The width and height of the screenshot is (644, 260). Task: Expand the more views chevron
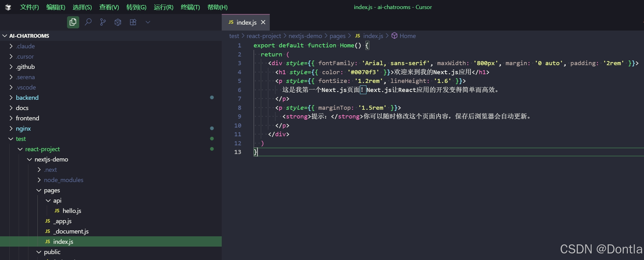pyautogui.click(x=148, y=22)
